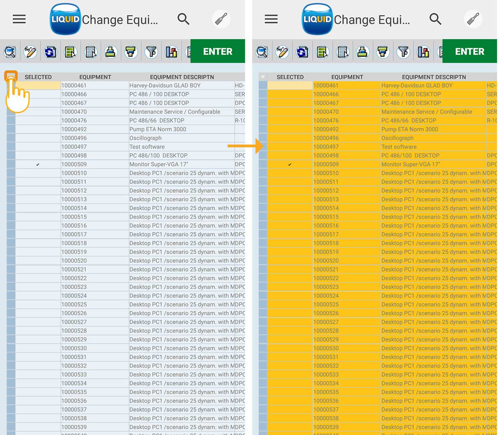Open the hamburger menu in the right panel

[x=271, y=19]
